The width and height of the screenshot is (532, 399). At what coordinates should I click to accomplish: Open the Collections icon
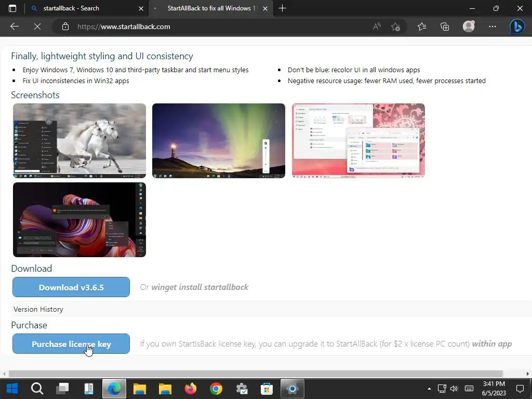pyautogui.click(x=445, y=26)
